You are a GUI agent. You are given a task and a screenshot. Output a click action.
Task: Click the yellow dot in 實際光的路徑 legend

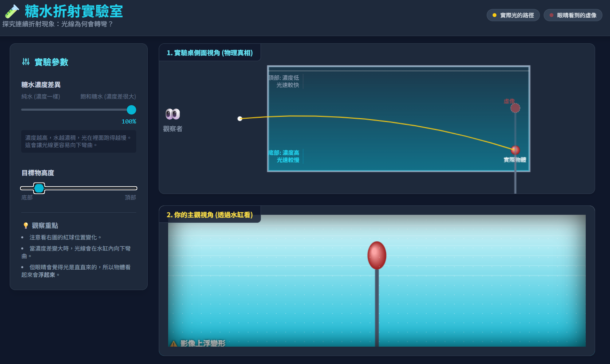click(494, 15)
